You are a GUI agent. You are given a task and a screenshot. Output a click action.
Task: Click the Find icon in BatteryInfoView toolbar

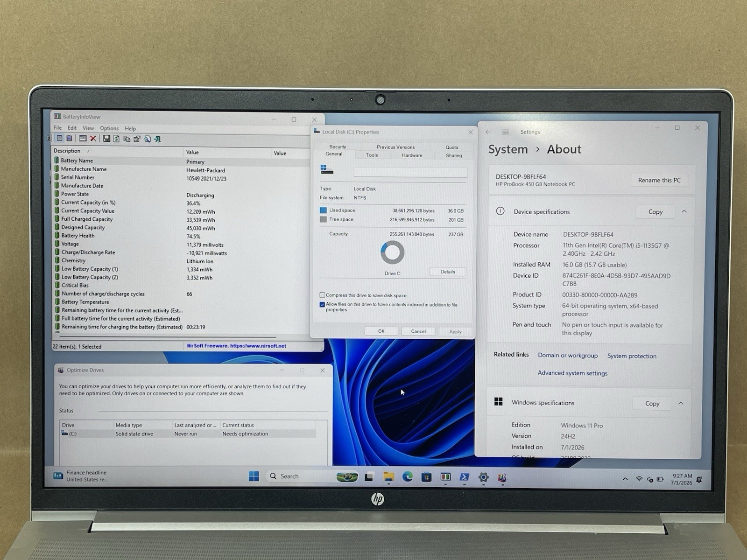[x=148, y=139]
